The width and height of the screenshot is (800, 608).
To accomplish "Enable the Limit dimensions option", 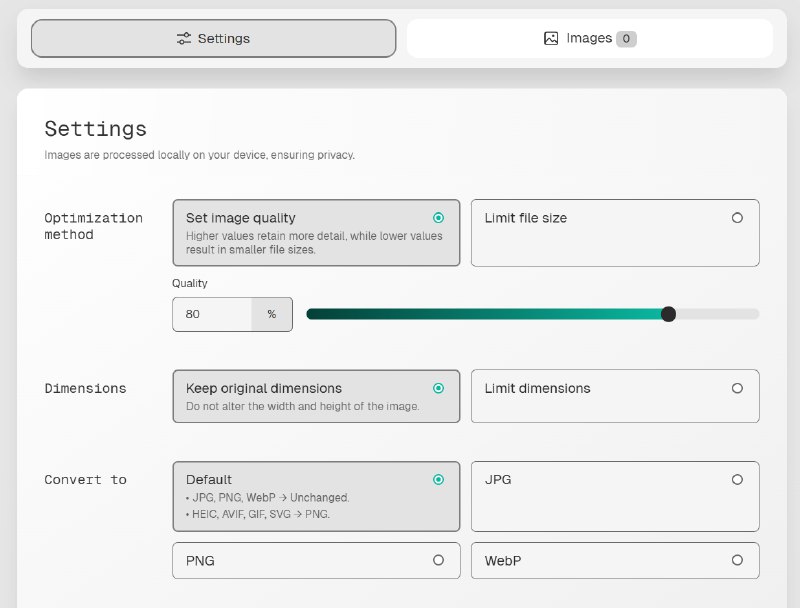I will (x=614, y=396).
